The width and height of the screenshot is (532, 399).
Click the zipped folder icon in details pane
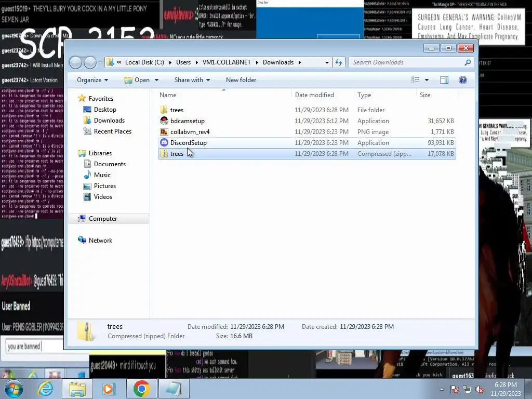click(x=86, y=331)
